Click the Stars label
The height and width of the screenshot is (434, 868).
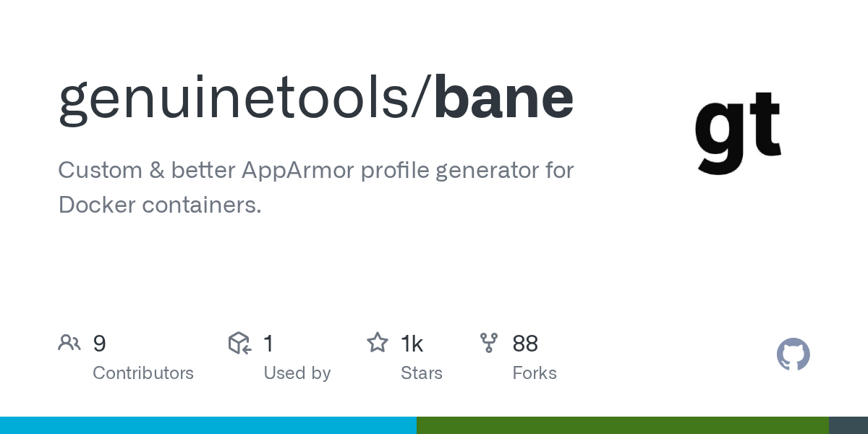(x=422, y=373)
